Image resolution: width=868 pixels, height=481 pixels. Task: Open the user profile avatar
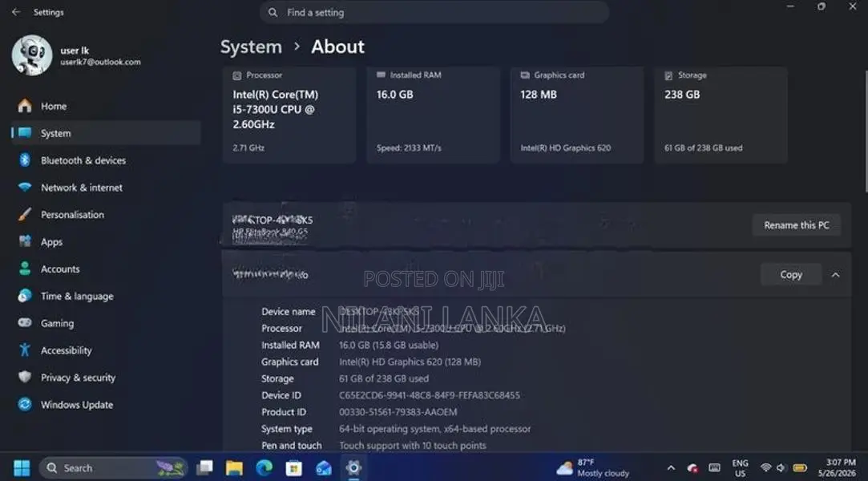point(32,55)
